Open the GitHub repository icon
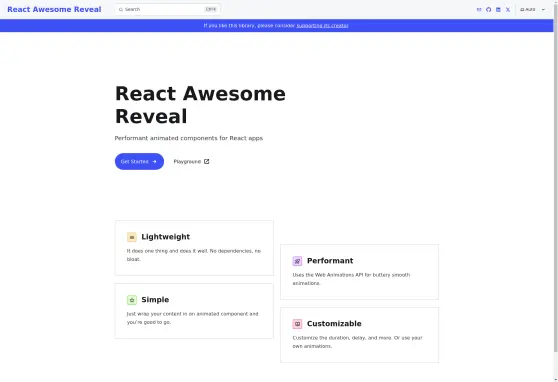558x382 pixels. coord(489,10)
